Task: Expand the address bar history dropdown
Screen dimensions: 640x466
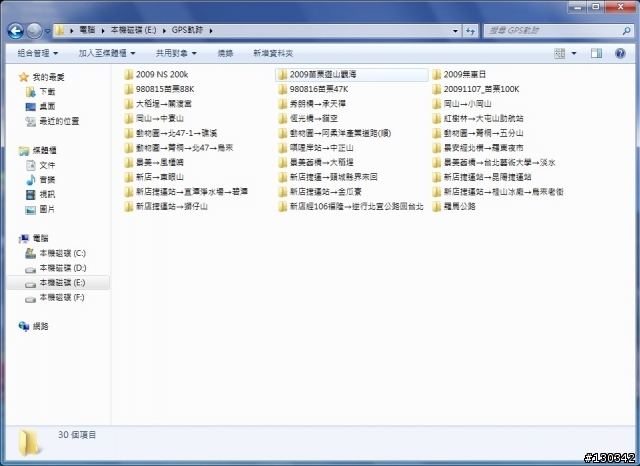Action: pyautogui.click(x=455, y=31)
